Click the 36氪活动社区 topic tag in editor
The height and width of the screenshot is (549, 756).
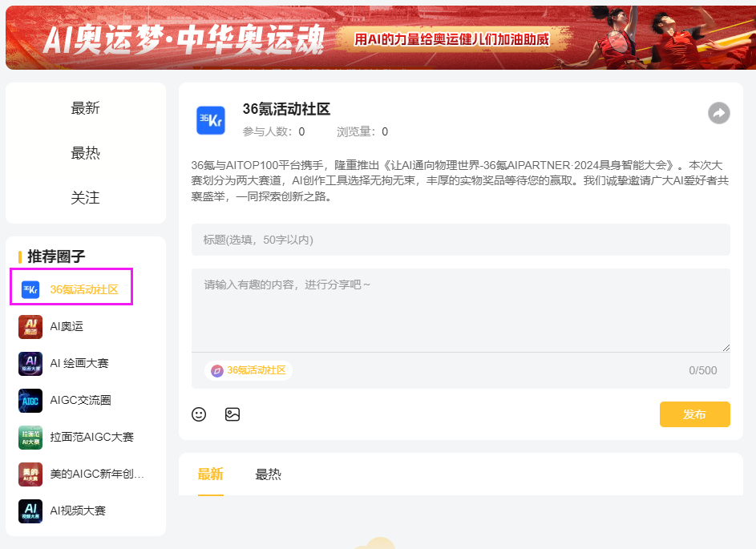click(249, 371)
